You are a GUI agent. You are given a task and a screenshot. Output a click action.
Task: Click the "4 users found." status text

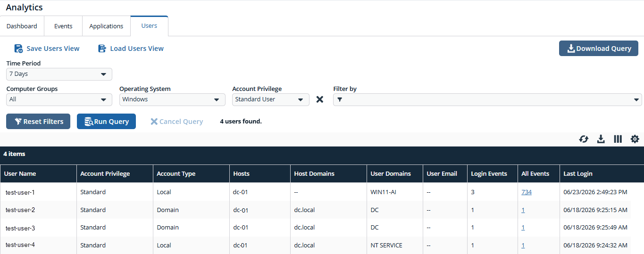[241, 121]
